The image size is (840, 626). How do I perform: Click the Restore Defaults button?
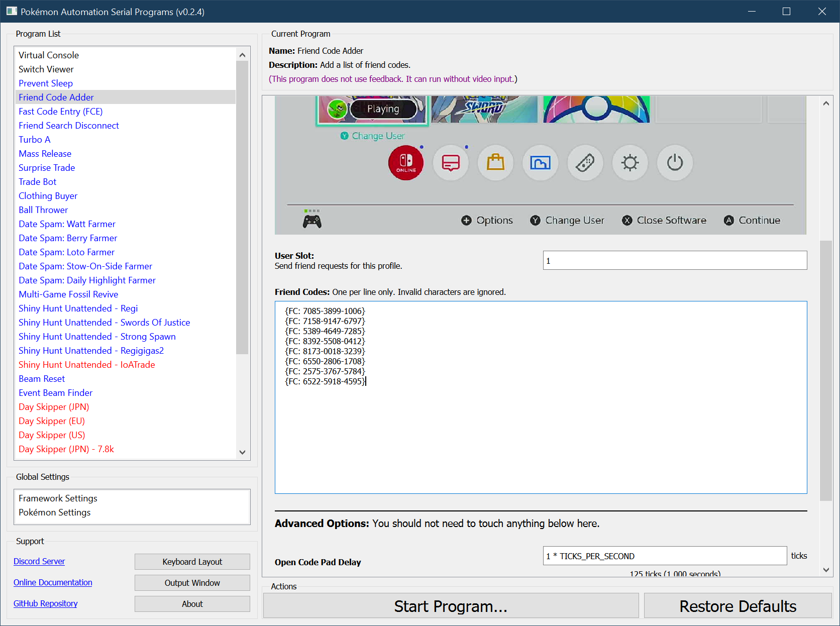pyautogui.click(x=738, y=606)
